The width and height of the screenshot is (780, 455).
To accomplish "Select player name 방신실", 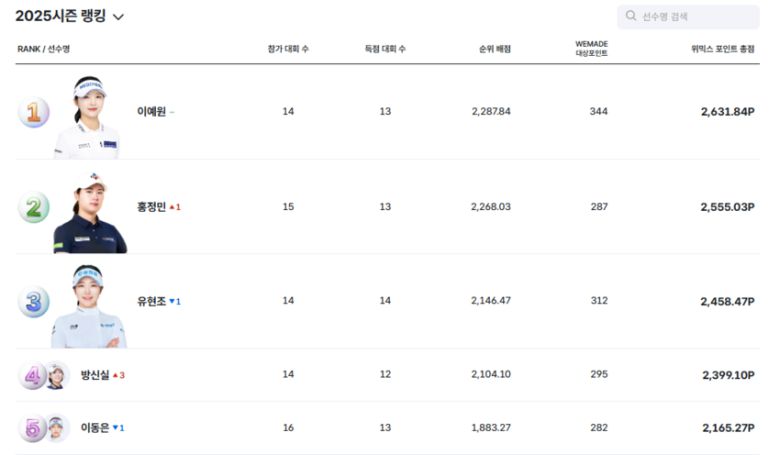I will [x=95, y=375].
